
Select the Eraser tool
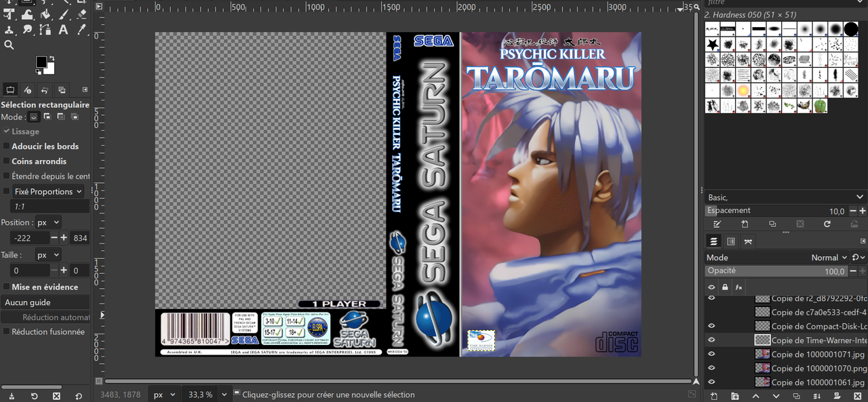pyautogui.click(x=81, y=14)
